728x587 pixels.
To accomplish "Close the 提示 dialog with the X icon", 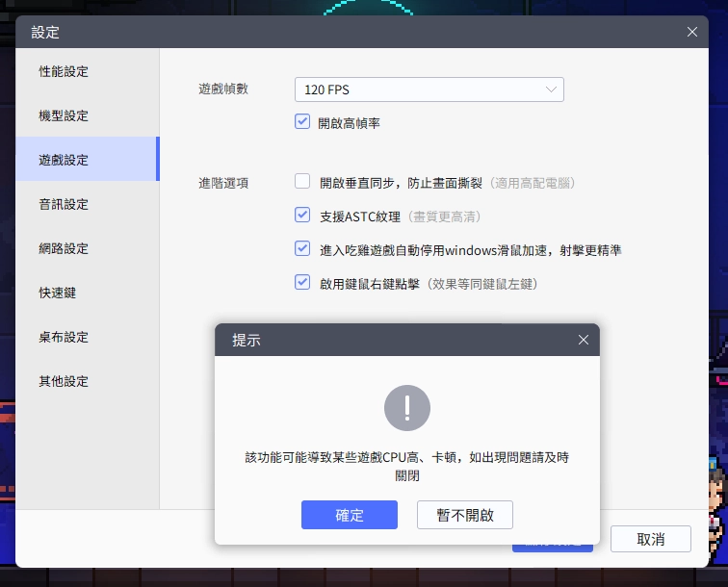I will coord(583,340).
